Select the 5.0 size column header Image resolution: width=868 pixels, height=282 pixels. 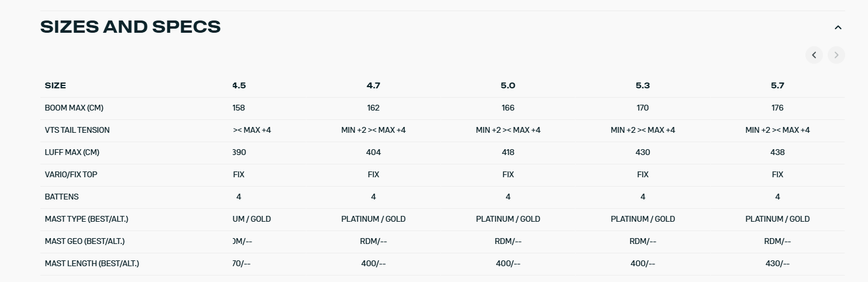click(x=508, y=85)
